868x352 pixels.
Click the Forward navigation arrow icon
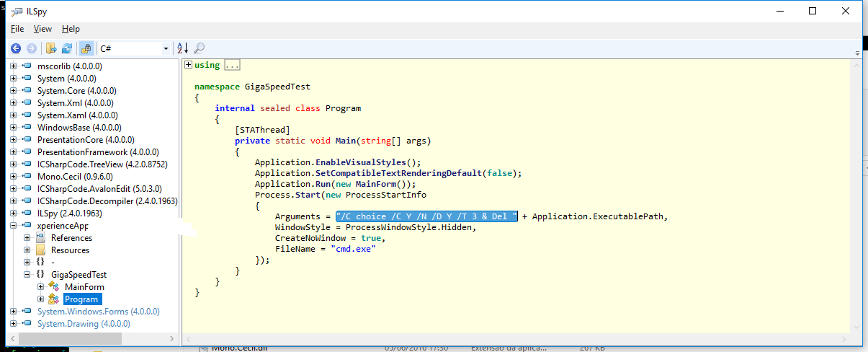pos(31,48)
